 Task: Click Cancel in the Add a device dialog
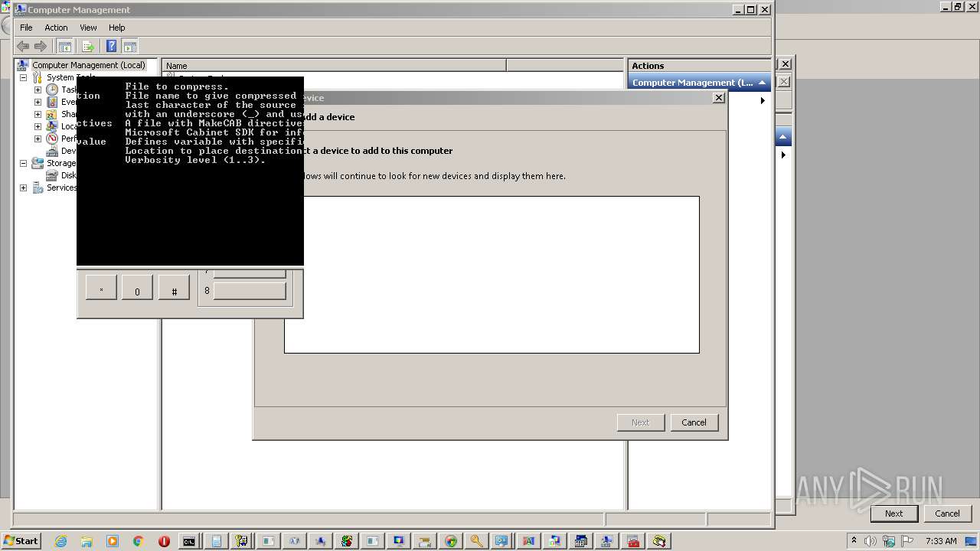(x=694, y=422)
